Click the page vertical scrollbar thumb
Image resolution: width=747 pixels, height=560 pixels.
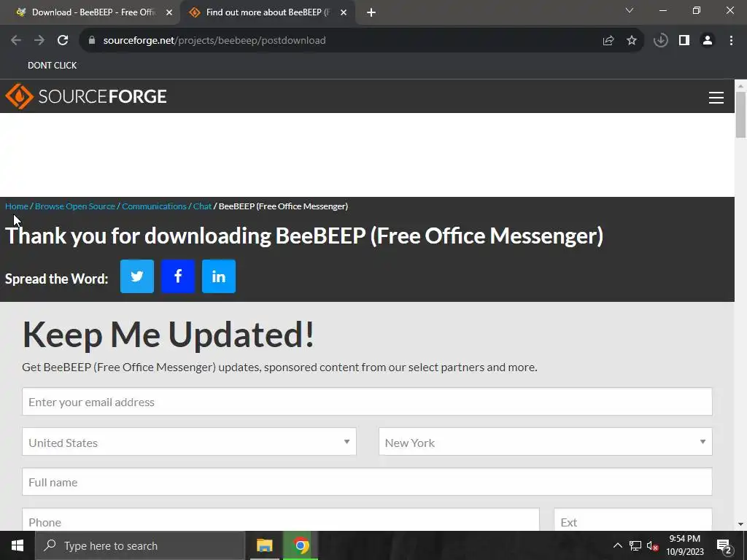pos(740,114)
